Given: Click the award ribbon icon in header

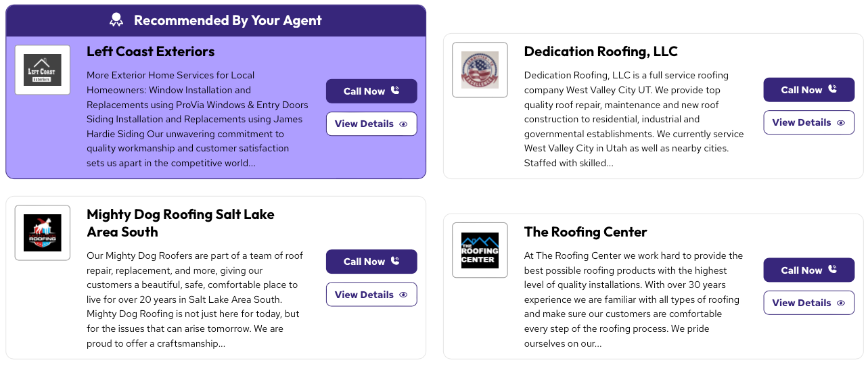Looking at the screenshot, I should coord(116,20).
